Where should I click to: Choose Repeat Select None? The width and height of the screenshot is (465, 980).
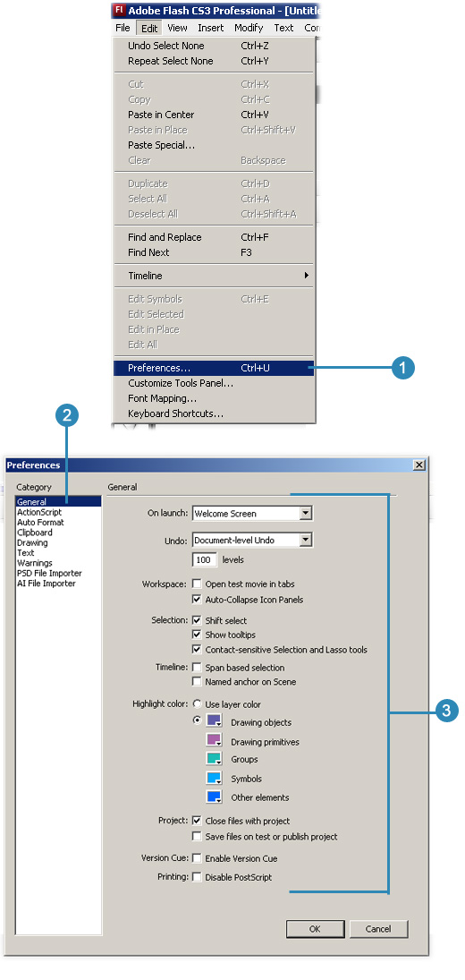tap(214, 61)
